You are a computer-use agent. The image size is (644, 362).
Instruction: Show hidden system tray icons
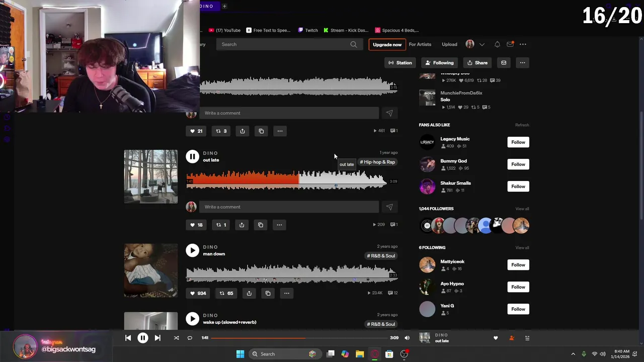coord(573,354)
